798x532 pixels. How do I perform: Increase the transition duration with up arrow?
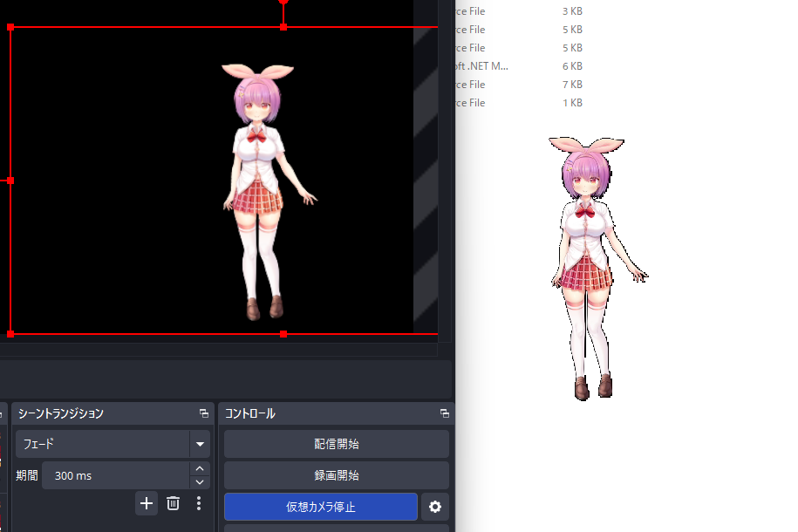pos(200,468)
